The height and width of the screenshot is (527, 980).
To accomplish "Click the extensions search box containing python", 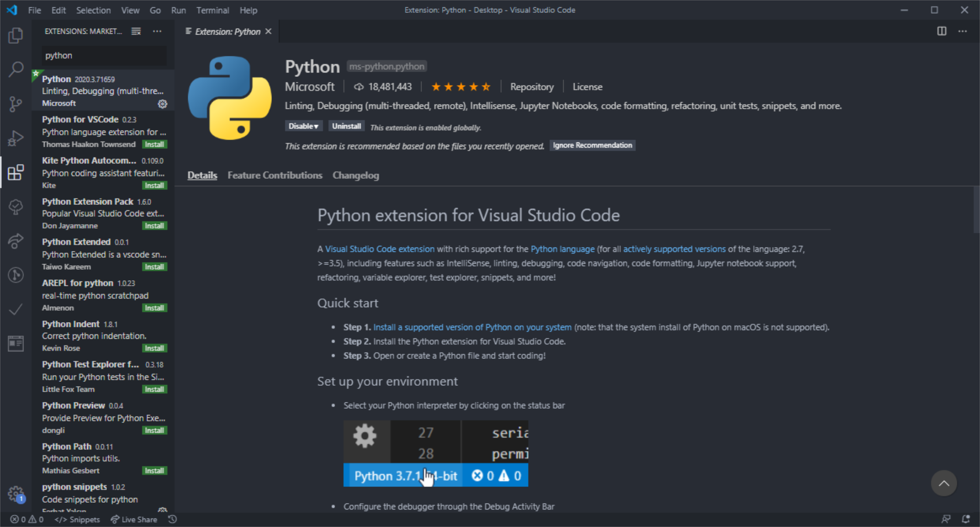I will tap(104, 56).
